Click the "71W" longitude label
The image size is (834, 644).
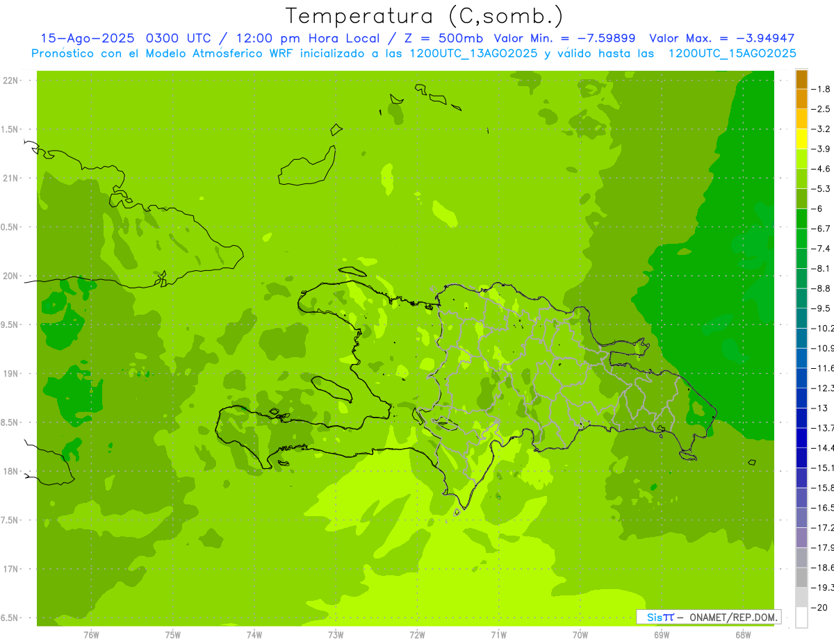pyautogui.click(x=498, y=635)
